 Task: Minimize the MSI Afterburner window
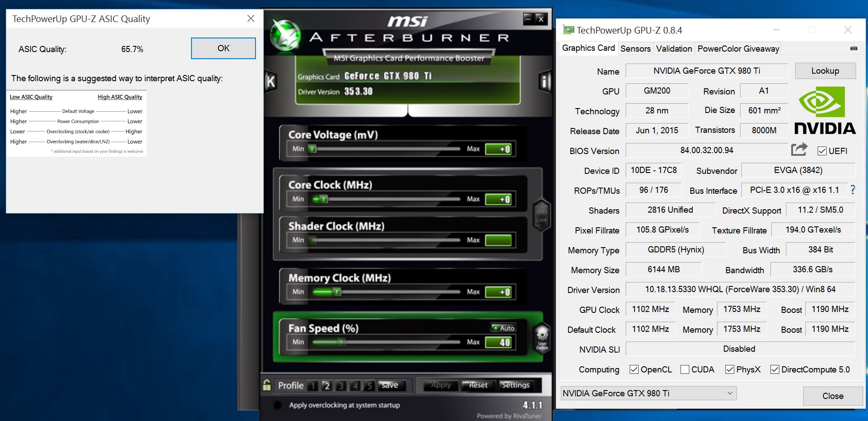[528, 19]
